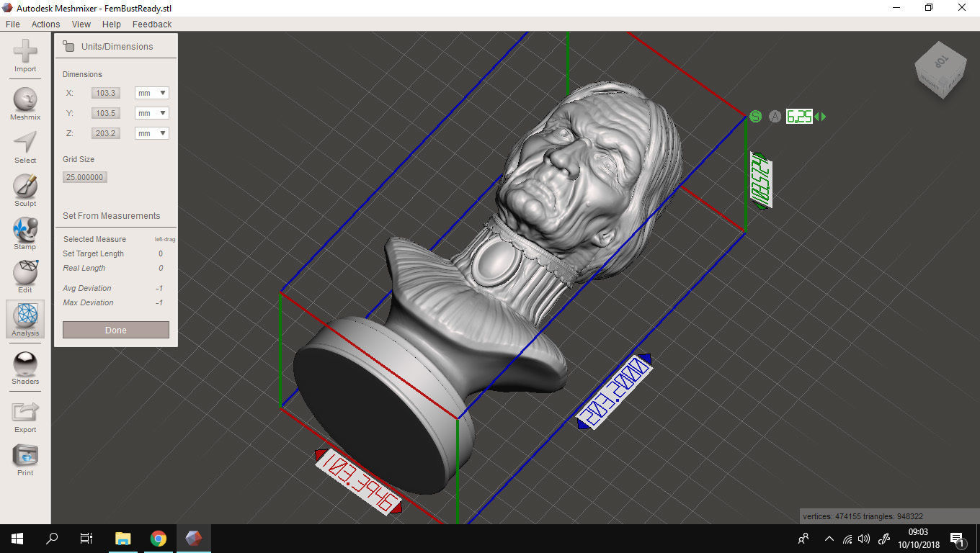Image resolution: width=980 pixels, height=553 pixels.
Task: Click the X dimension value field
Action: (x=106, y=93)
